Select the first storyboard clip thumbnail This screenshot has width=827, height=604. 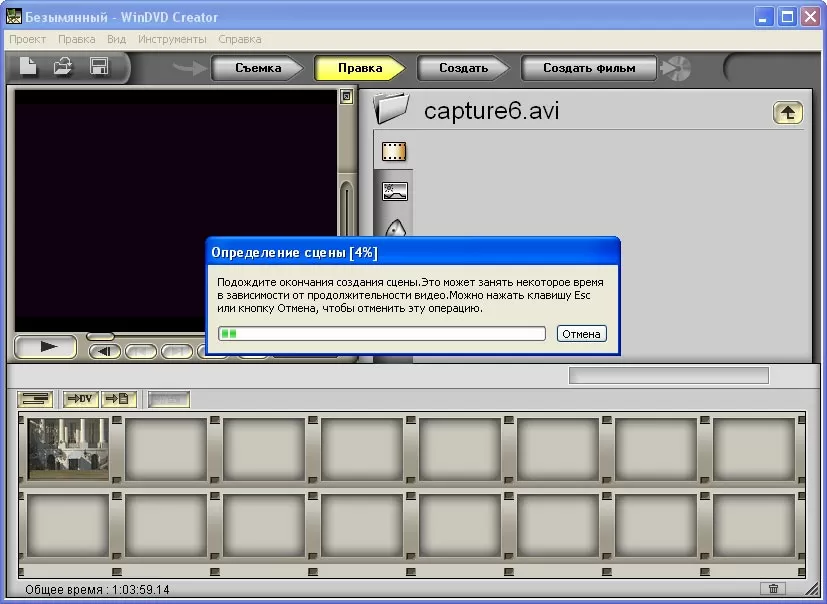pos(68,449)
